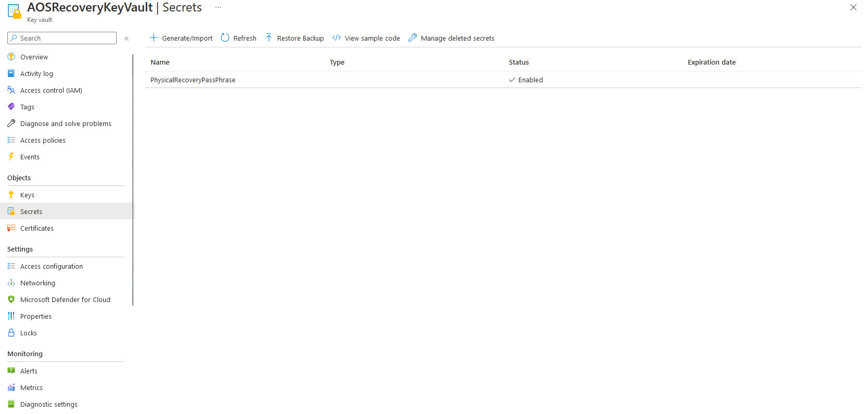This screenshot has width=868, height=414.
Task: Collapse the sidebar with the double chevron
Action: (x=127, y=38)
